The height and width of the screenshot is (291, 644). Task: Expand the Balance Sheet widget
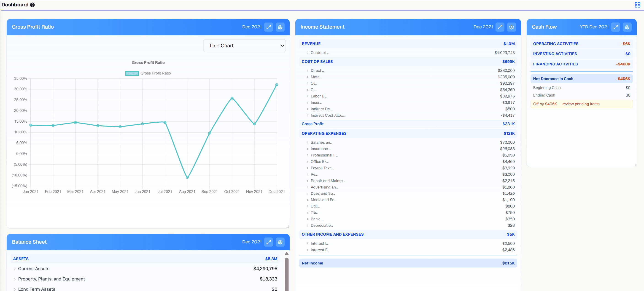click(x=269, y=242)
